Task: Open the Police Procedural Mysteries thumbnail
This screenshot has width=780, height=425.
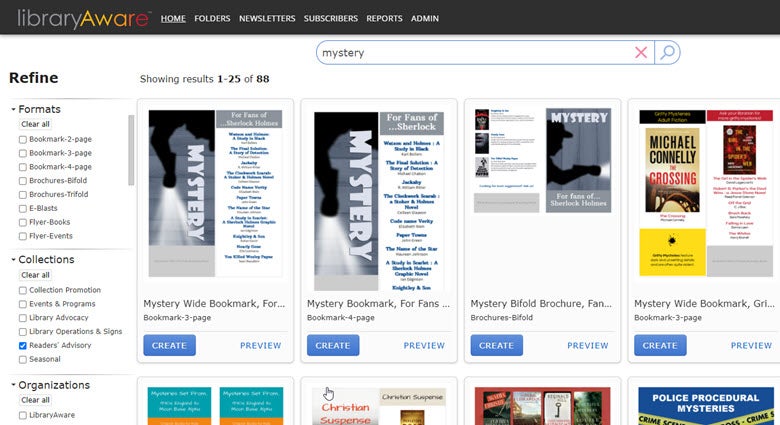Action: tap(706, 406)
